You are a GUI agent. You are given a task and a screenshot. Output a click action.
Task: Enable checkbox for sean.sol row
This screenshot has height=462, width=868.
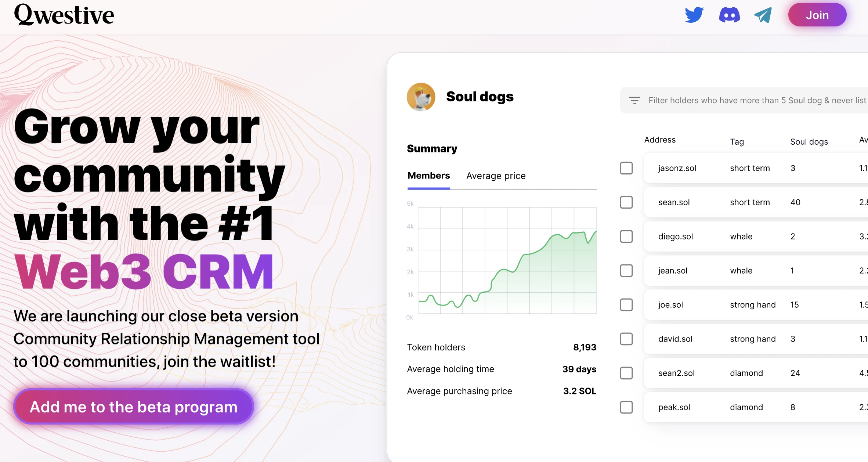point(627,202)
